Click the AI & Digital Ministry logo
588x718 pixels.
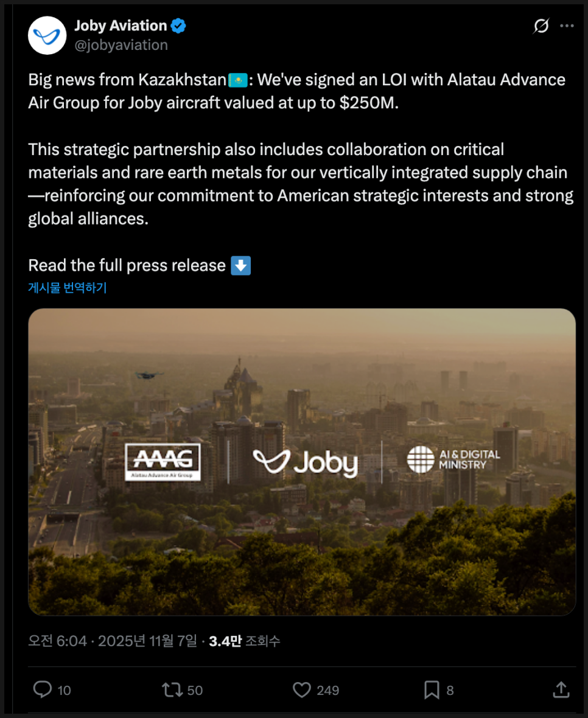click(x=453, y=460)
